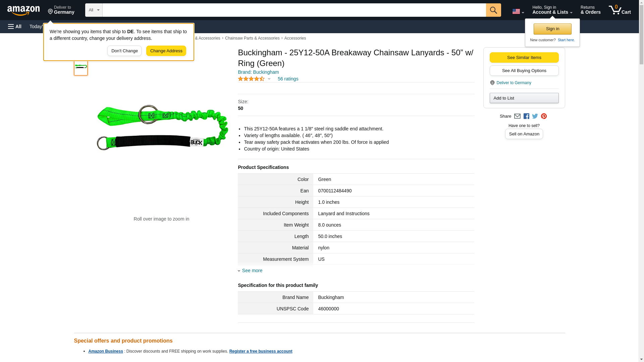Share product on Twitter icon

coord(535,116)
